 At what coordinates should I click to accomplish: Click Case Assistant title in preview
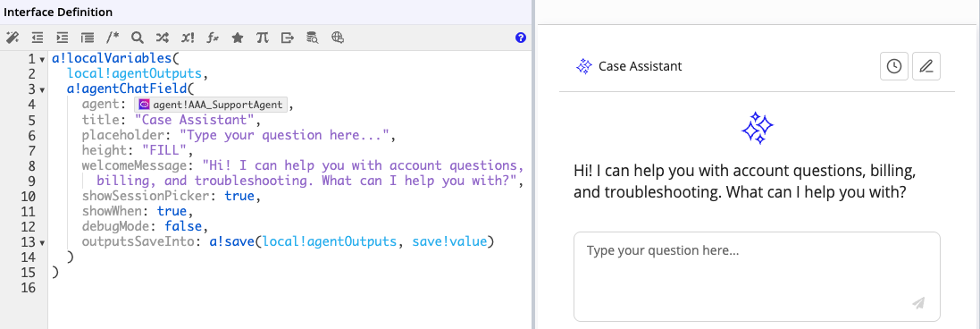click(x=640, y=66)
